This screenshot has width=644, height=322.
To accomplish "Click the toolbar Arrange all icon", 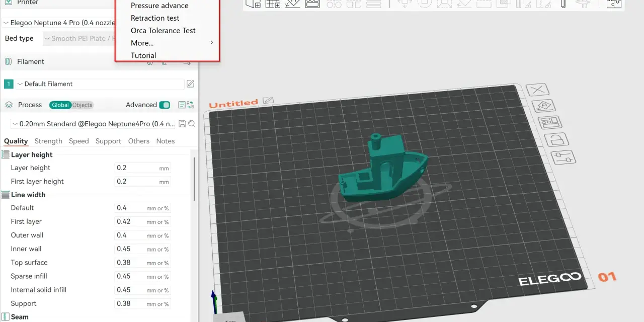I will click(x=312, y=4).
